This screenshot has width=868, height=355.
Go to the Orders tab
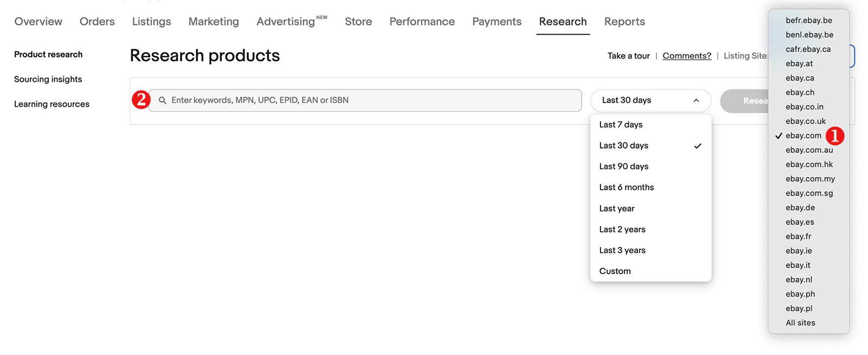point(97,22)
